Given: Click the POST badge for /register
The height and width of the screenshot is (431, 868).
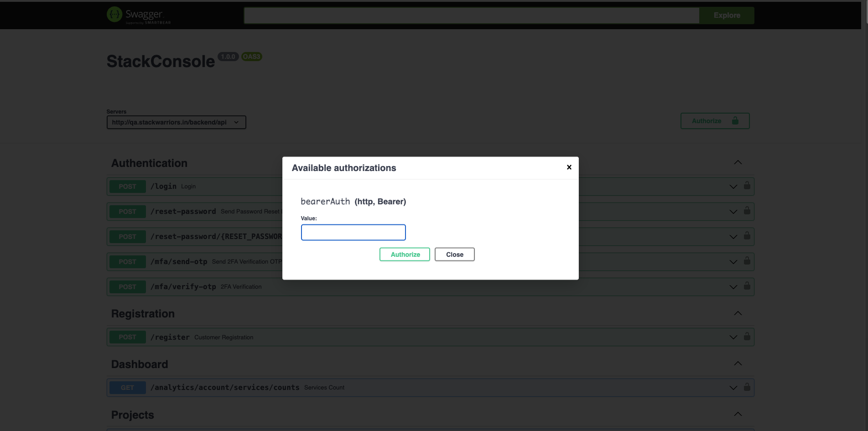Looking at the screenshot, I should 127,337.
